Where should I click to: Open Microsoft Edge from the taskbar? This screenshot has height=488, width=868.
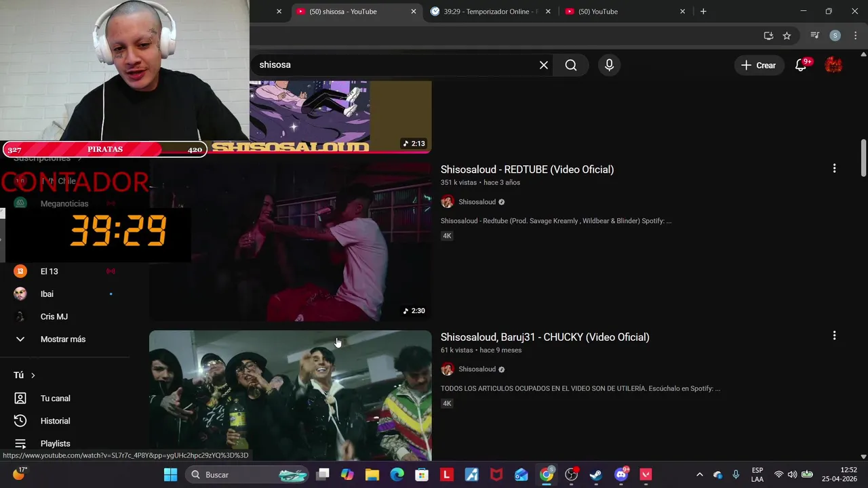coord(397,474)
